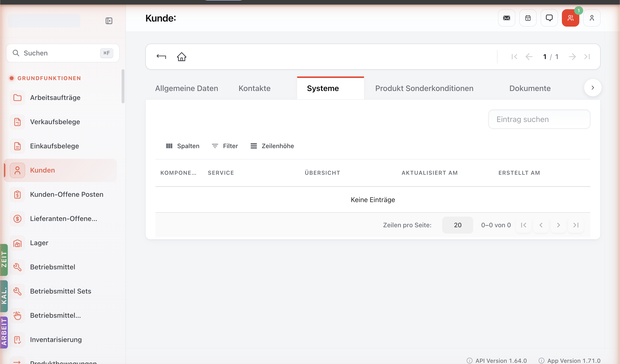Open the Zeilenhöhe row height menu
Image resolution: width=620 pixels, height=364 pixels.
click(x=272, y=146)
